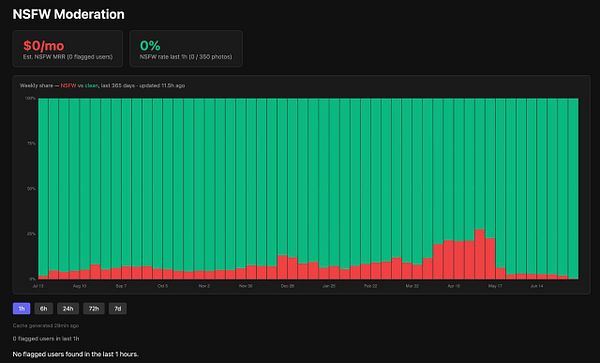The width and height of the screenshot is (600, 363).
Task: Click the 50% y-axis label
Action: click(31, 189)
